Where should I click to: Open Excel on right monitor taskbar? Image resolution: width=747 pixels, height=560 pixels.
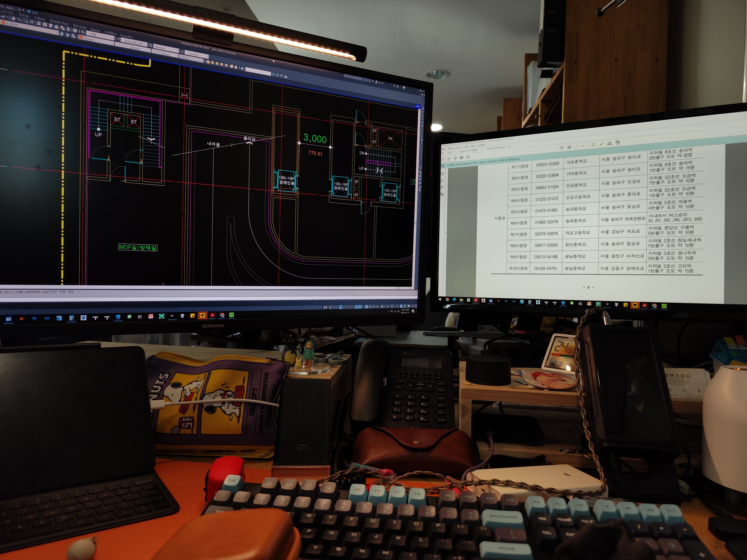point(469,300)
